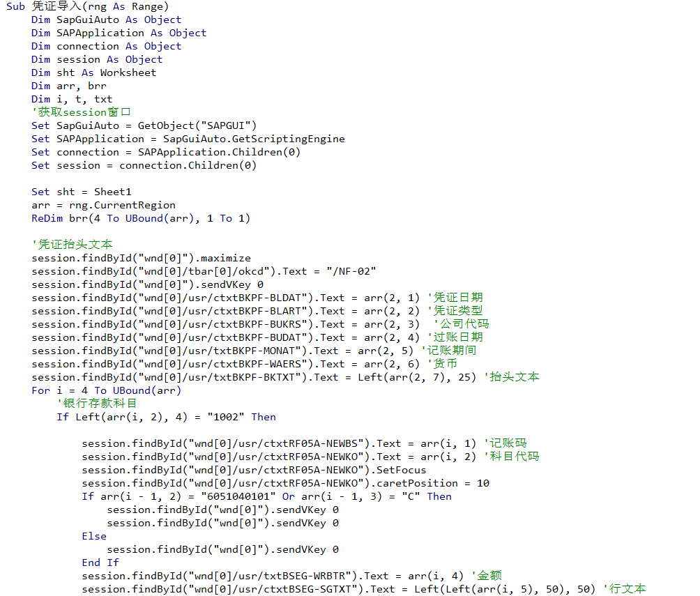
Task: Select the 'Set connection = SAPApplication.Children(0)' line
Action: 166,152
